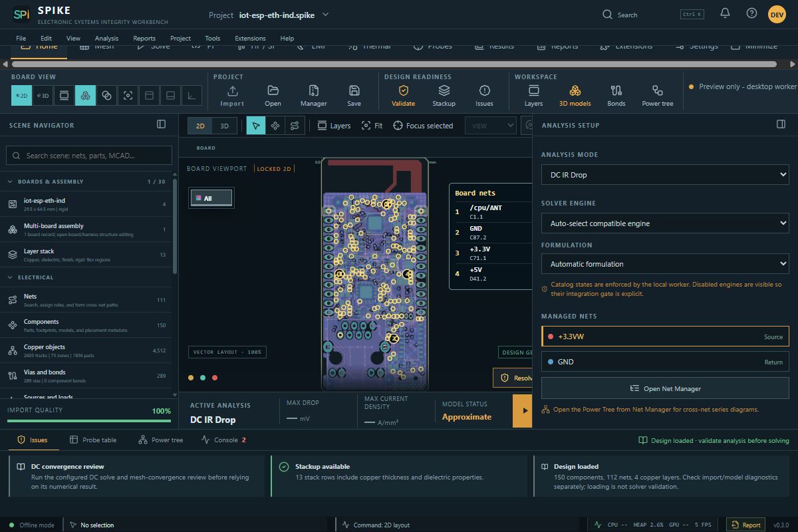Select the move tool in viewport toolbar

point(275,125)
